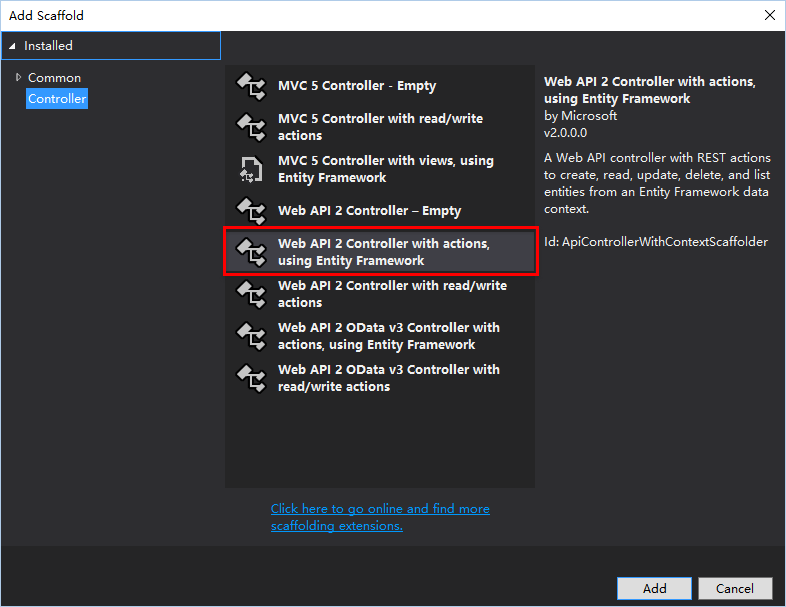The width and height of the screenshot is (786, 607).
Task: Click the MVC 5 Controller with views icon
Action: tap(250, 169)
